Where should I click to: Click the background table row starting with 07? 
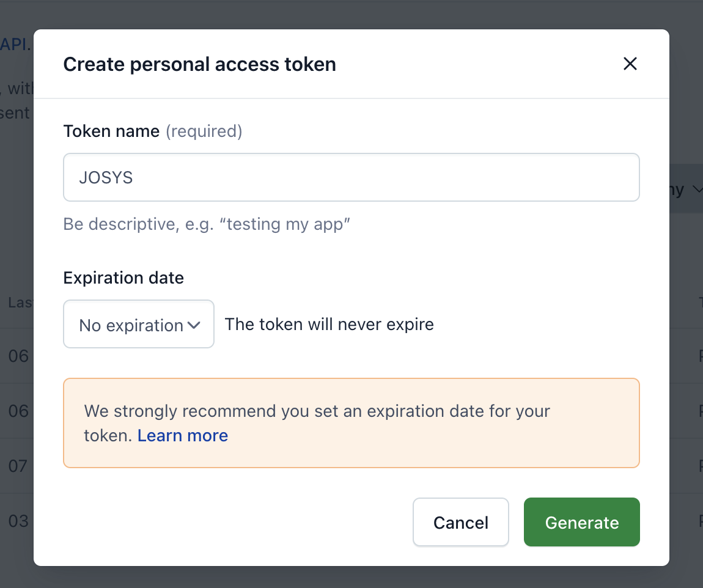click(18, 466)
